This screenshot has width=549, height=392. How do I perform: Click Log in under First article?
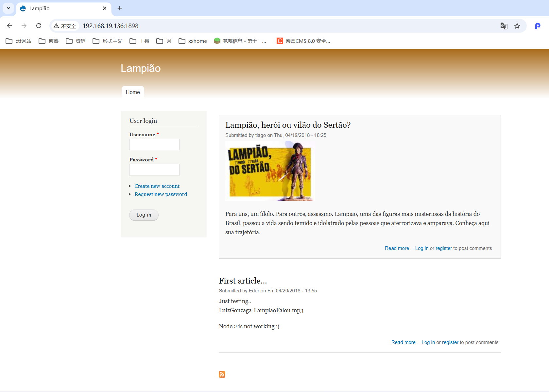tap(428, 342)
